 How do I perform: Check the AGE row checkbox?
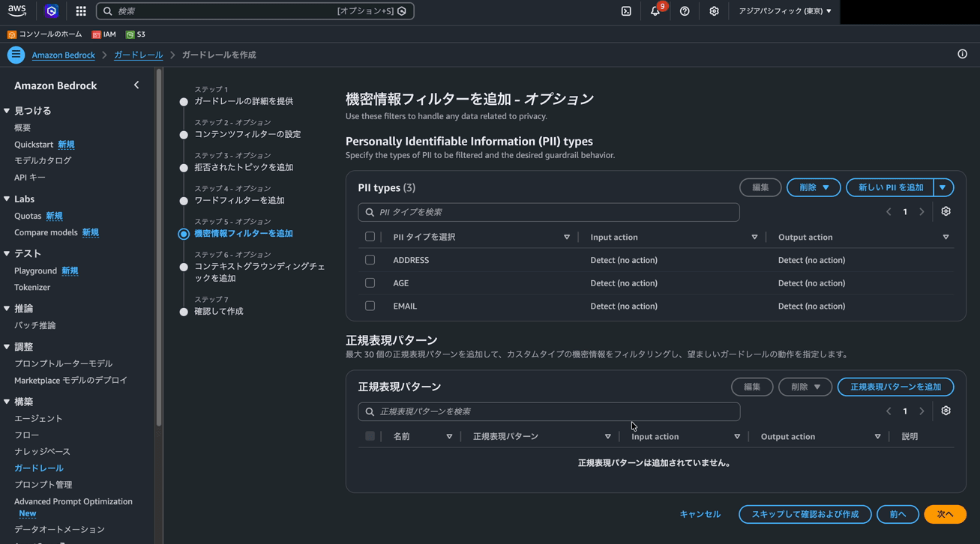370,282
